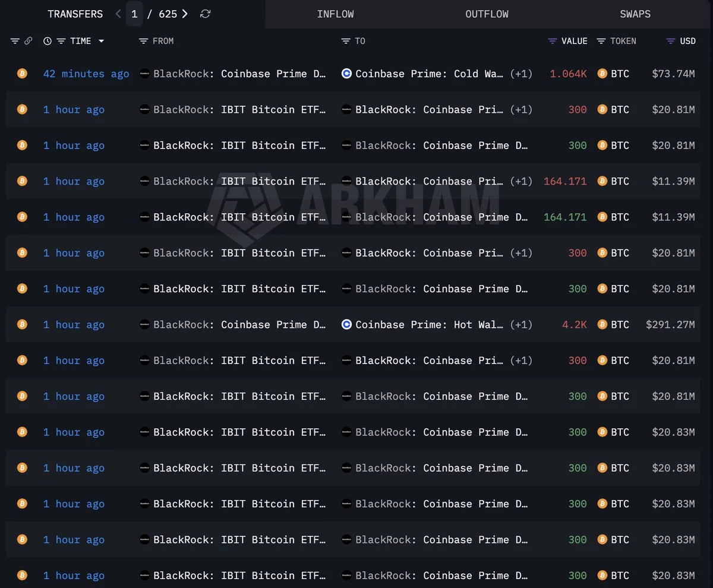Click the $291.27M USD amount

pyautogui.click(x=670, y=324)
